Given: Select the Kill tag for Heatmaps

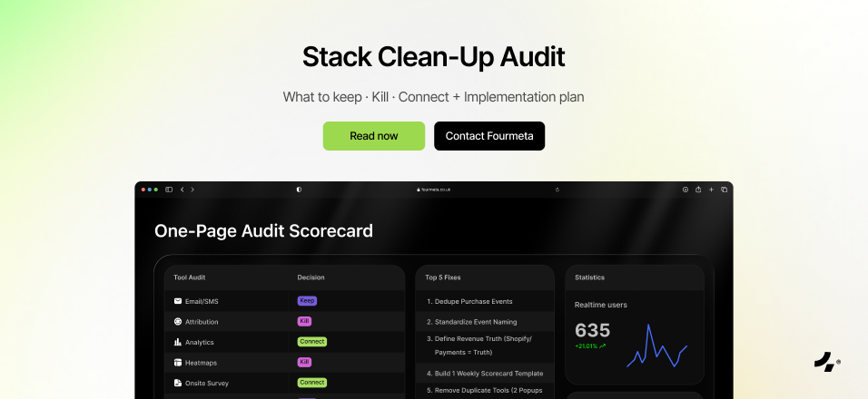Looking at the screenshot, I should pyautogui.click(x=304, y=362).
